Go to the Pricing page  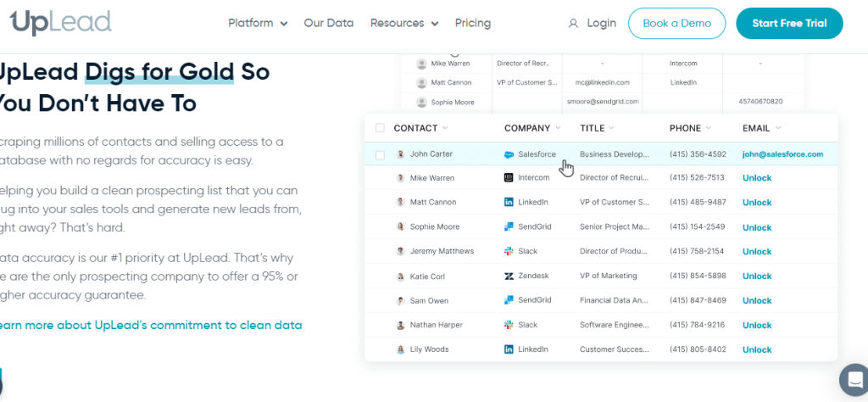473,23
